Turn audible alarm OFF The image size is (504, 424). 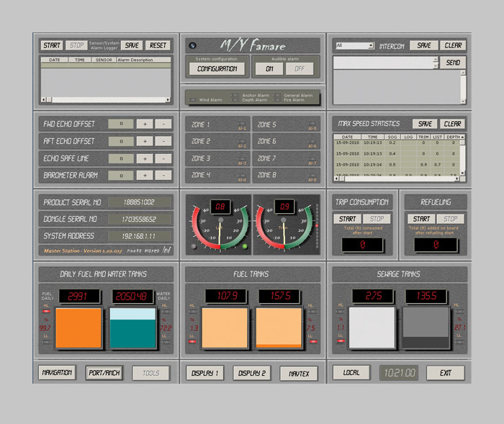pyautogui.click(x=300, y=69)
